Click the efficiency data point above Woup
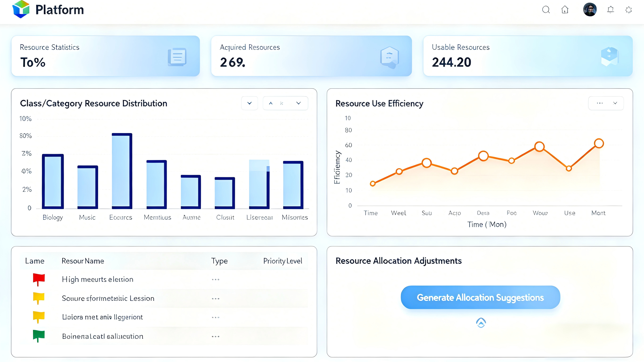Screen dimensions: 644x362 (540, 147)
